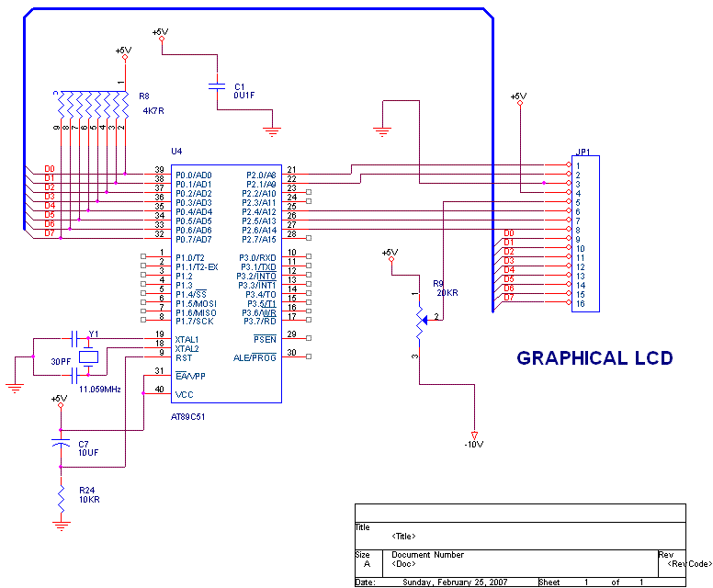Click the 11.059MHz crystal frequency label

coord(99,390)
